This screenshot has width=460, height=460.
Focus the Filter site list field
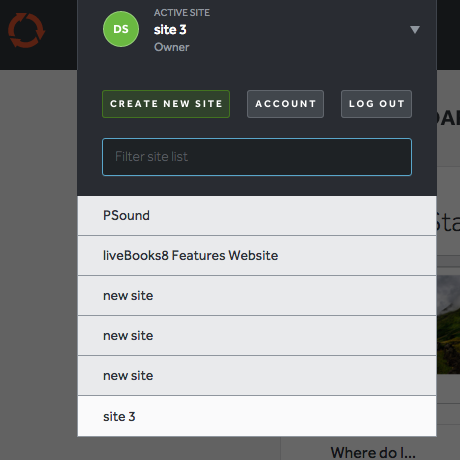tap(257, 157)
